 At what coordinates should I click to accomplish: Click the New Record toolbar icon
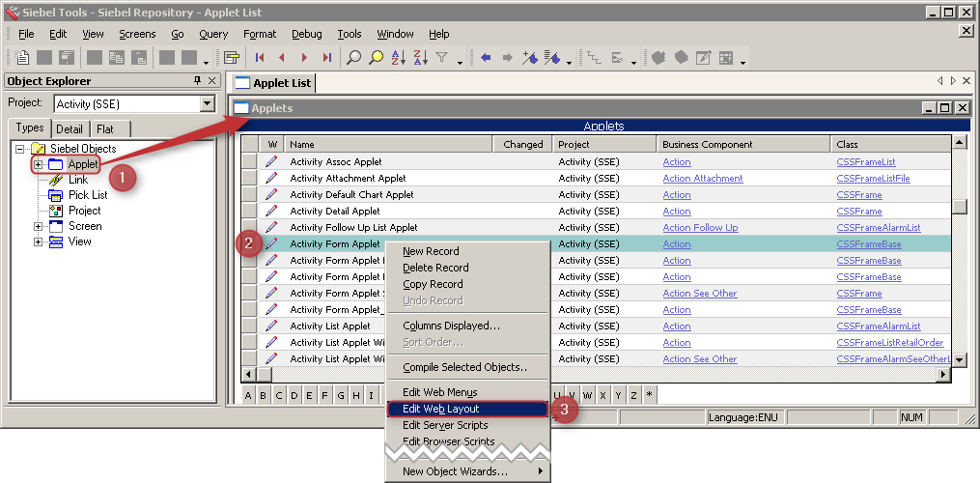point(22,58)
